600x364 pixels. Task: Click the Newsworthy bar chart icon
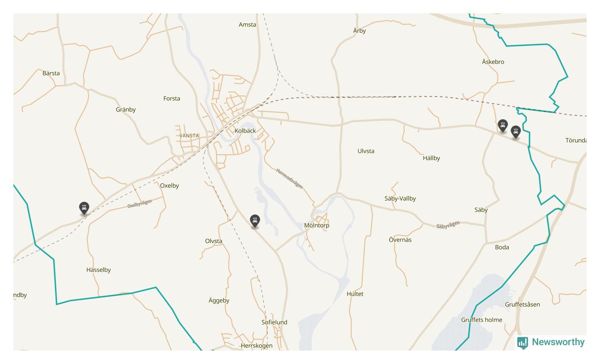[523, 343]
